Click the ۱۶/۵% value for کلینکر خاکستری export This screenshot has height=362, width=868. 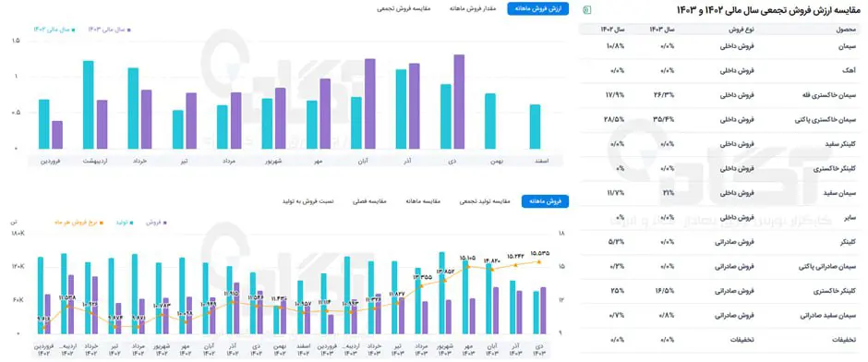point(664,291)
